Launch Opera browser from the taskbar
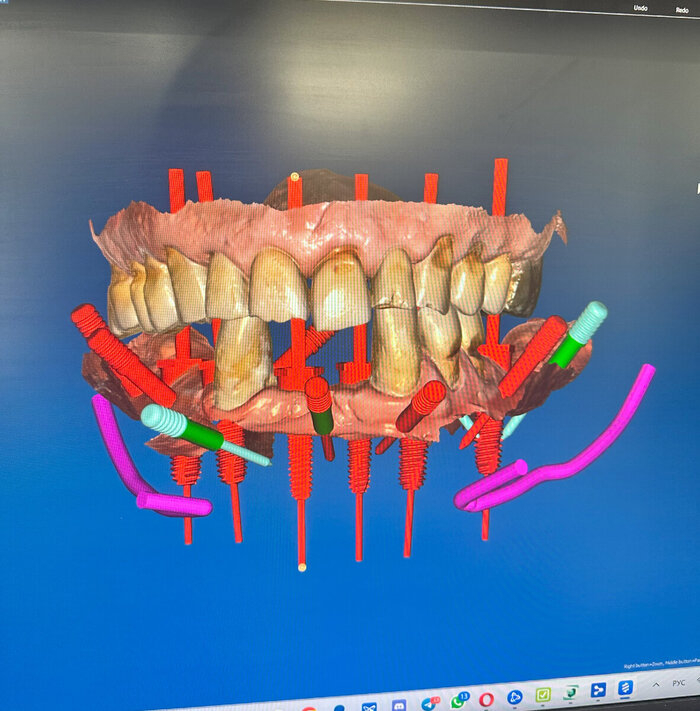 (x=486, y=699)
